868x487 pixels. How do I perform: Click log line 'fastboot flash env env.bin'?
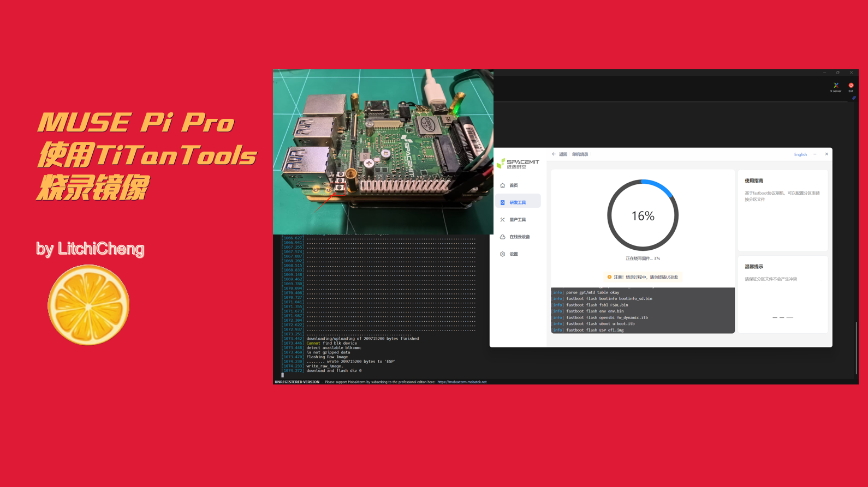pos(594,311)
